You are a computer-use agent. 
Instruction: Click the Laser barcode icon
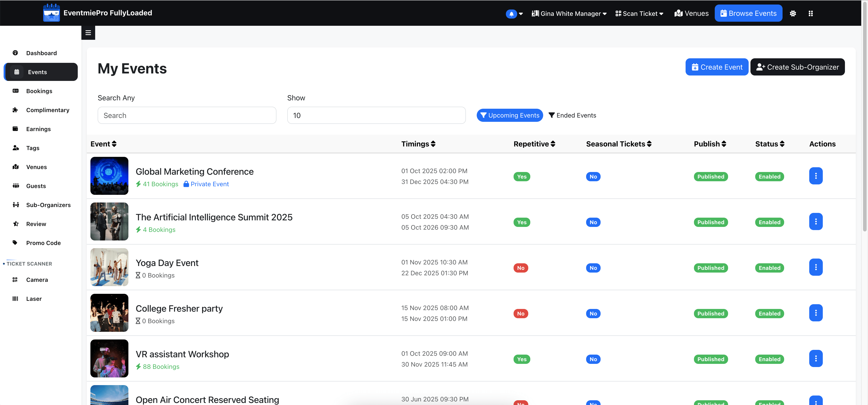[15, 299]
